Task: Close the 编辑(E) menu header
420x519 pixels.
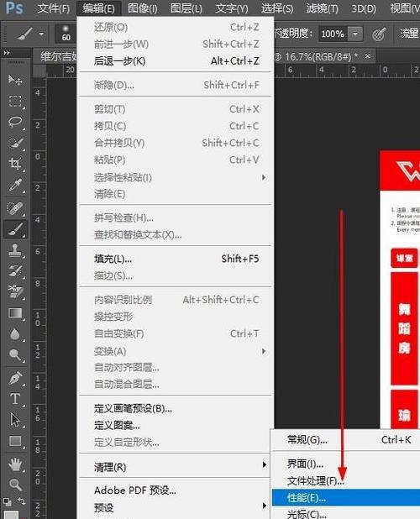Action: click(x=98, y=8)
